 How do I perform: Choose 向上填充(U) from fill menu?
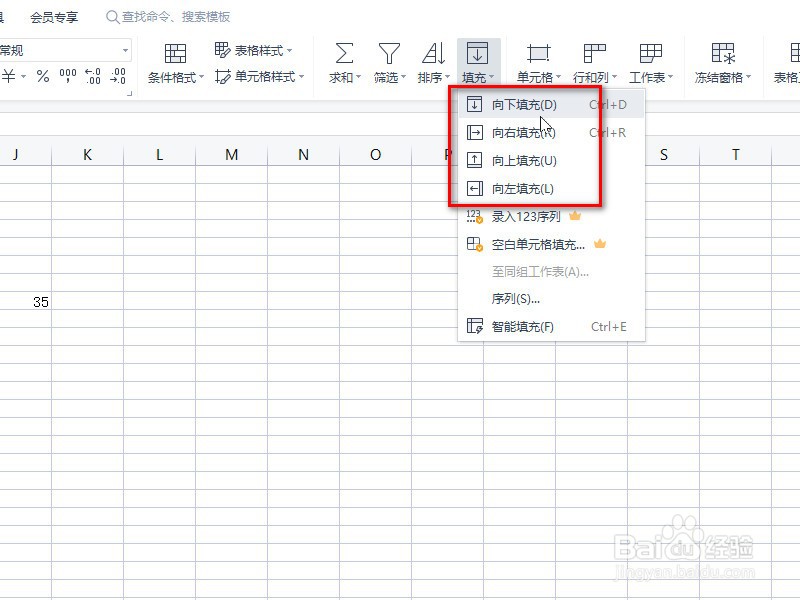(552, 161)
